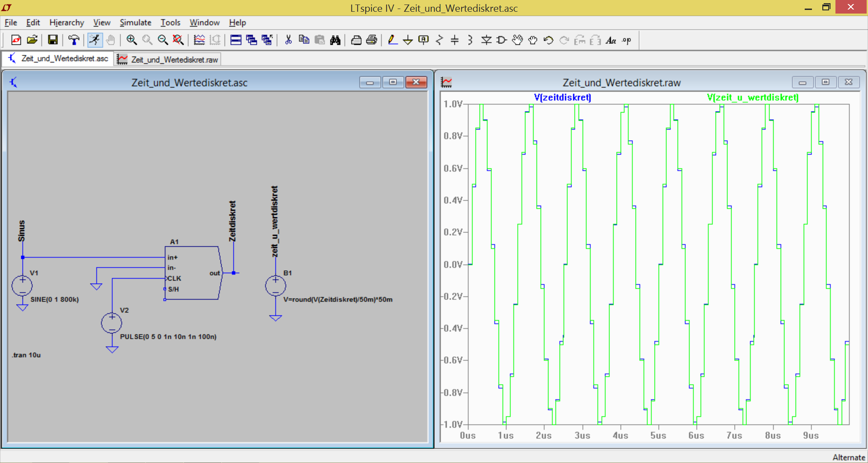Click the Mirror component icon
The width and height of the screenshot is (868, 463).
coord(596,40)
